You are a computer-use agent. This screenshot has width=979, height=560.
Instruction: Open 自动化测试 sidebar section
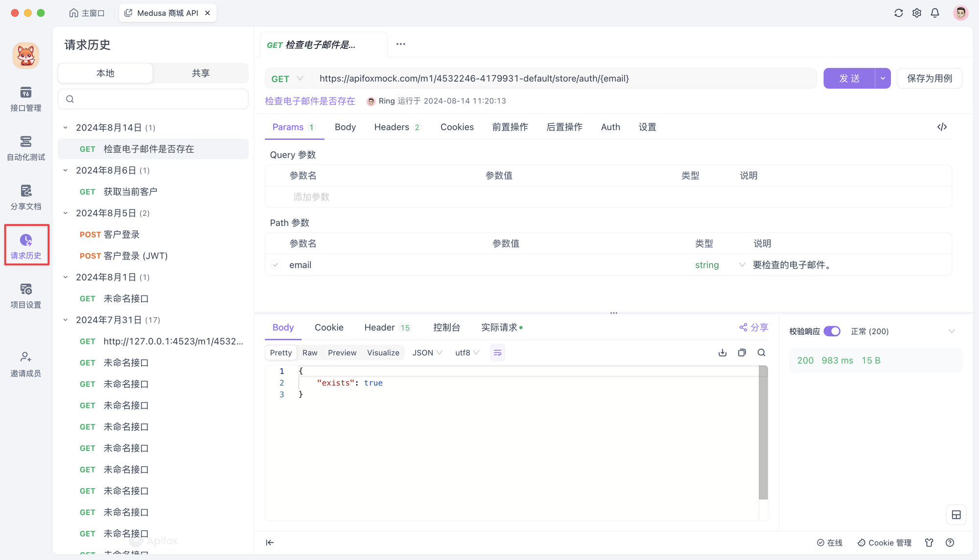(x=26, y=148)
